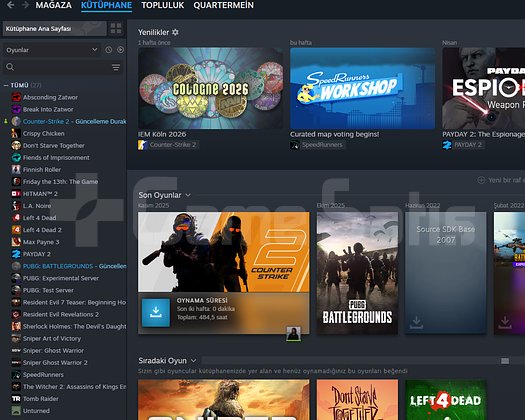The image size is (525, 420).
Task: Add a new shelf with Yeni bir raf
Action: (501, 180)
